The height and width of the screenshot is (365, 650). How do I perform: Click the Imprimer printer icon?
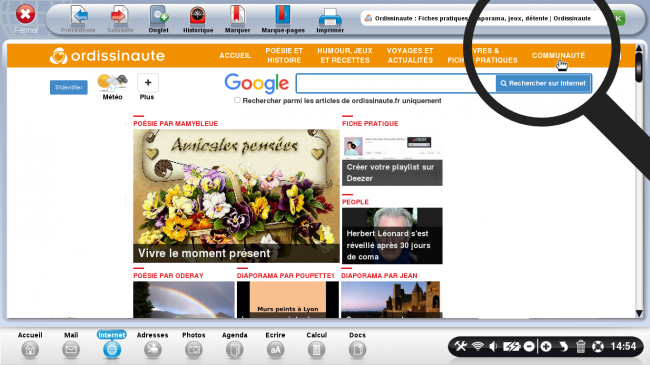(330, 17)
